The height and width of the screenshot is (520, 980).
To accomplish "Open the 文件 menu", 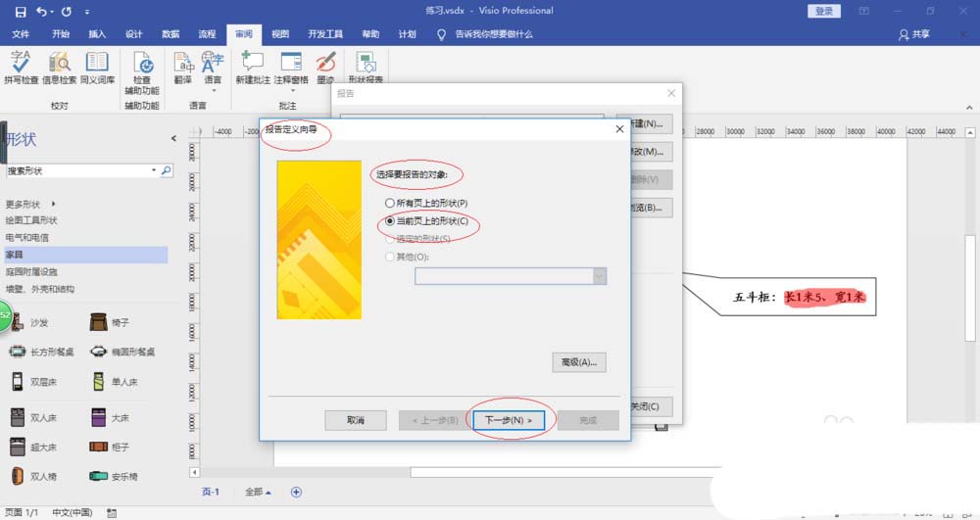I will click(21, 34).
